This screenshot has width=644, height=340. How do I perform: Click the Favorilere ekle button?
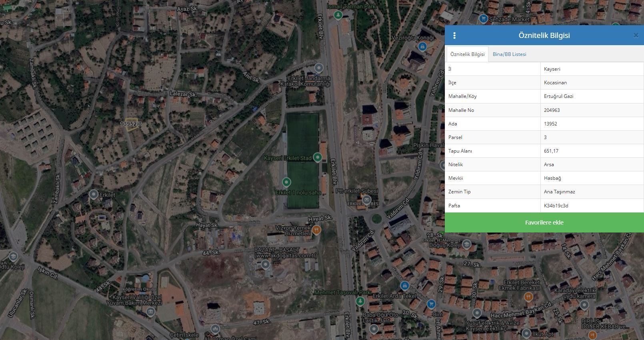pyautogui.click(x=544, y=223)
